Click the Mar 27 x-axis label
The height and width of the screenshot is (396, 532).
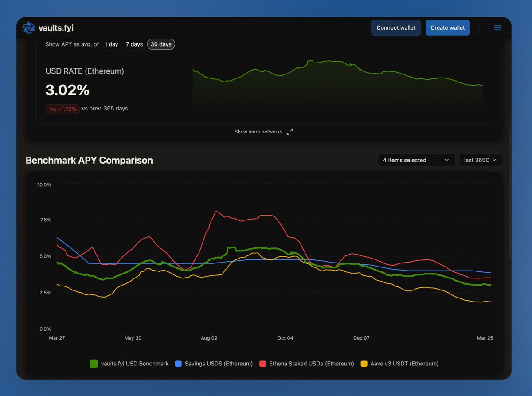tap(57, 338)
